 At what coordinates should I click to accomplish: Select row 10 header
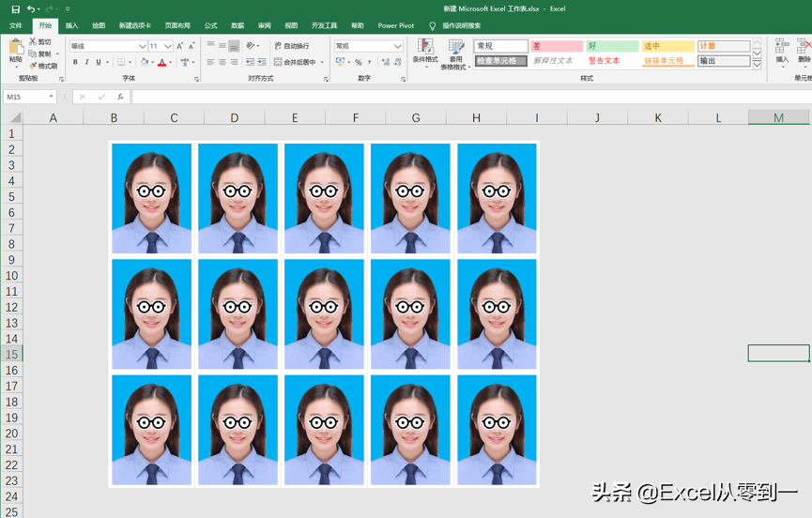coord(11,275)
